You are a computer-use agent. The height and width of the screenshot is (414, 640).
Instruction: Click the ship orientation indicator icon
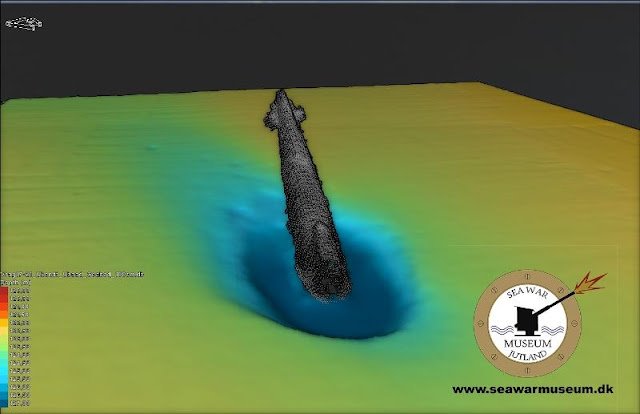click(x=23, y=21)
